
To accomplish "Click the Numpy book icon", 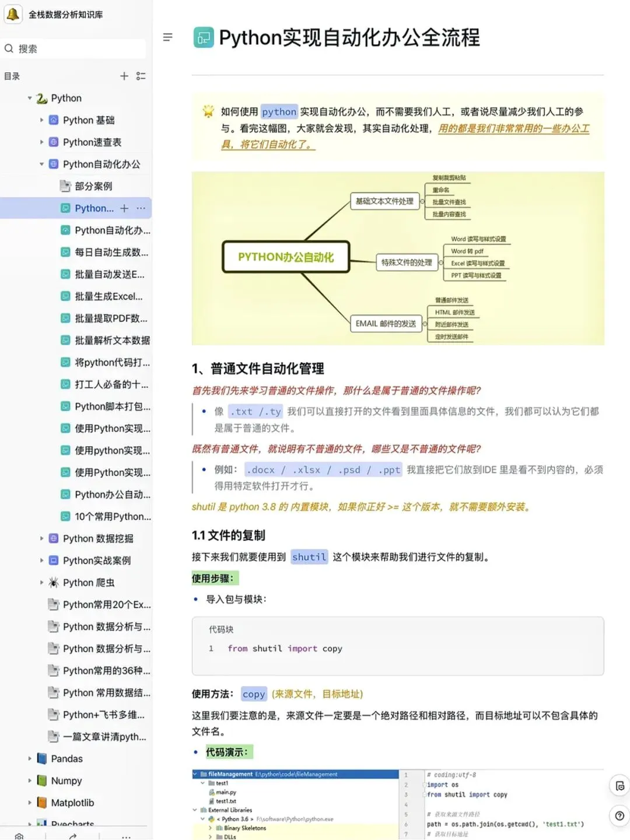I will pyautogui.click(x=41, y=780).
